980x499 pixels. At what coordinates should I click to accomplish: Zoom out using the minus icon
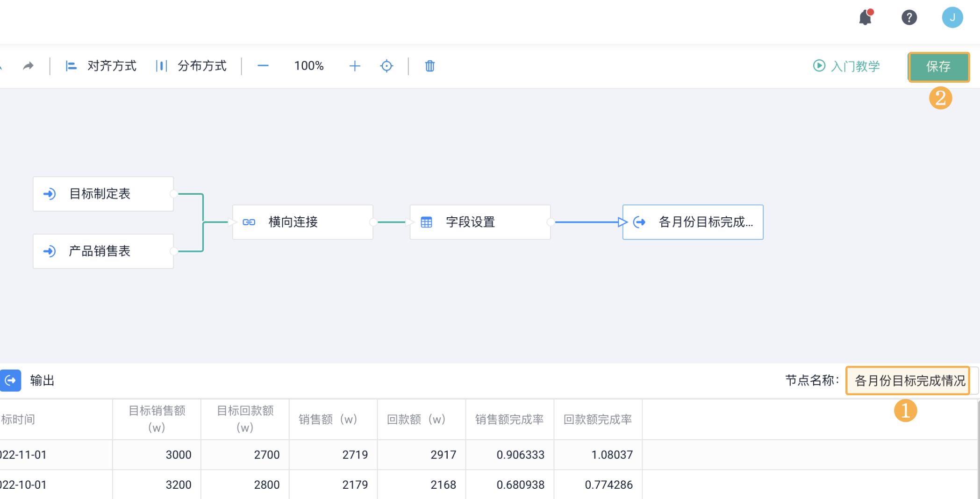pos(263,66)
